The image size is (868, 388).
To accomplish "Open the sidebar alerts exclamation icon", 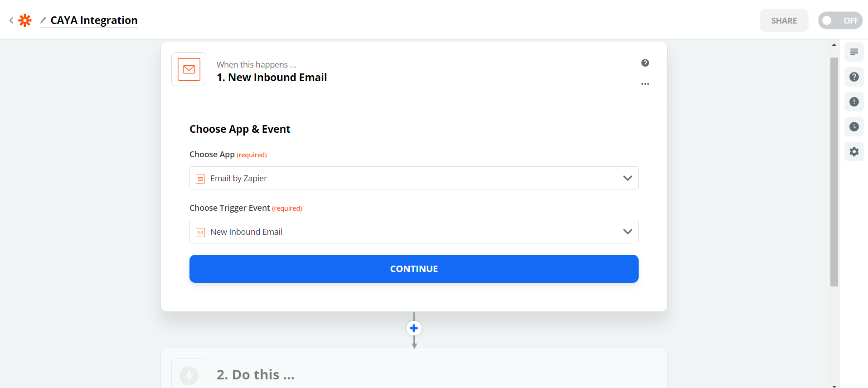I will pyautogui.click(x=854, y=102).
